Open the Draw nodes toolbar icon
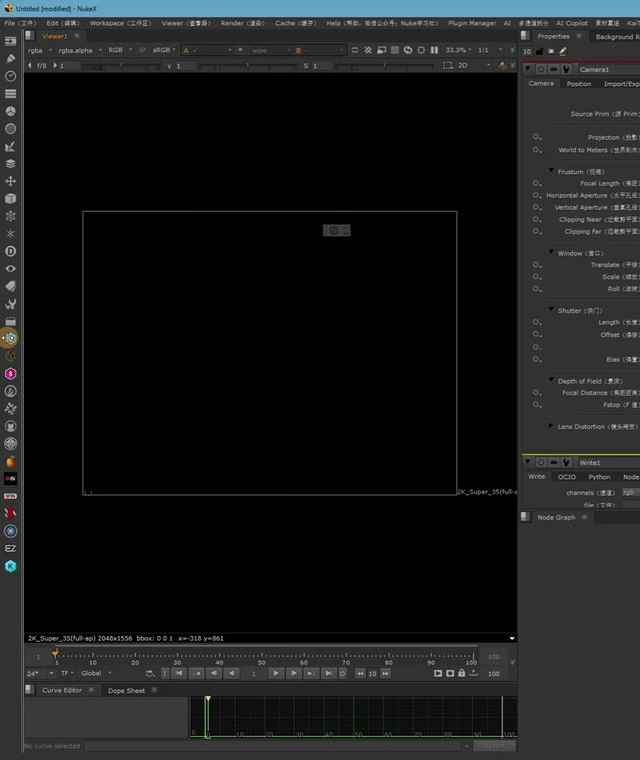 (x=10, y=59)
